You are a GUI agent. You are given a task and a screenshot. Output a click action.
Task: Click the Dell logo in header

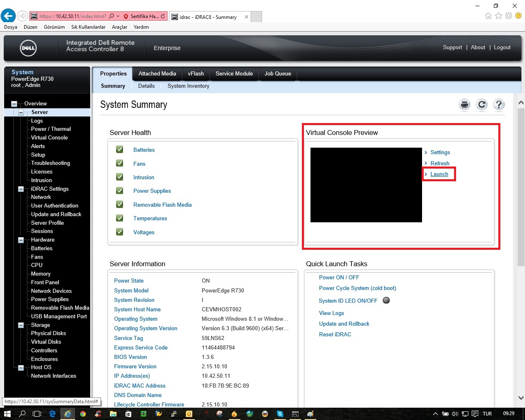pyautogui.click(x=28, y=48)
